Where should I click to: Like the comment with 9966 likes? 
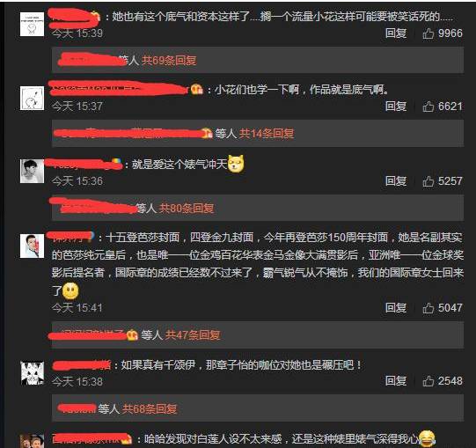(428, 33)
